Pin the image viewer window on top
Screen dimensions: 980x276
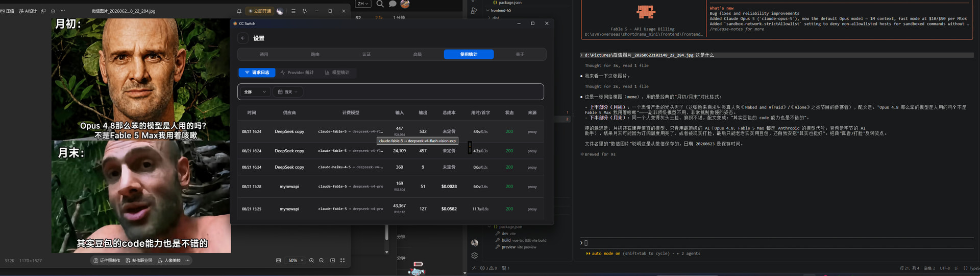(305, 11)
